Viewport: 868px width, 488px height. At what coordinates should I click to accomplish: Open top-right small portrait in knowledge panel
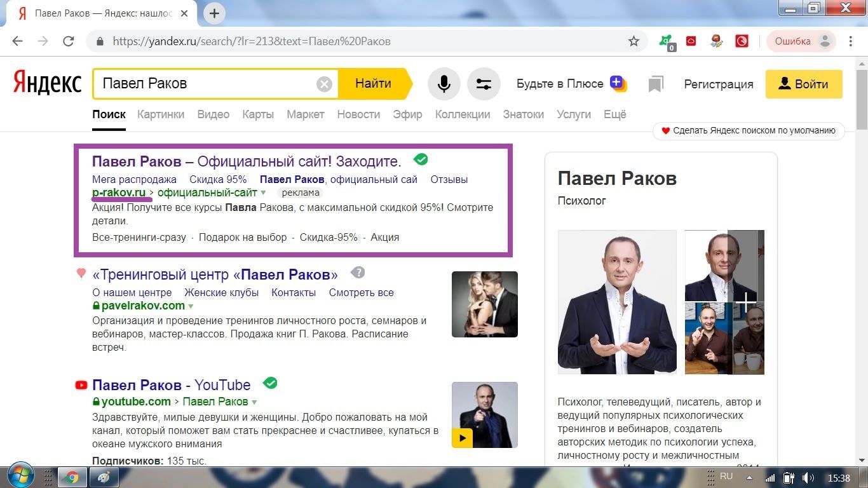point(724,266)
